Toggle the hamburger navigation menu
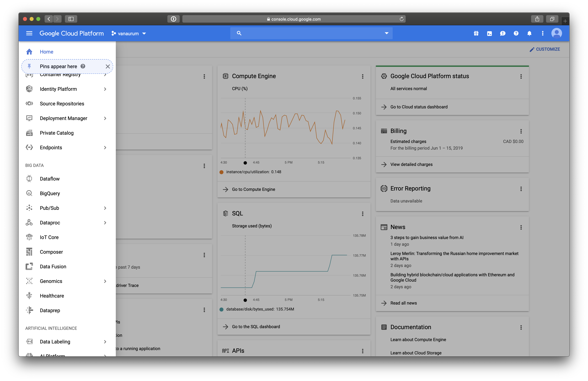This screenshot has width=588, height=381. 29,33
